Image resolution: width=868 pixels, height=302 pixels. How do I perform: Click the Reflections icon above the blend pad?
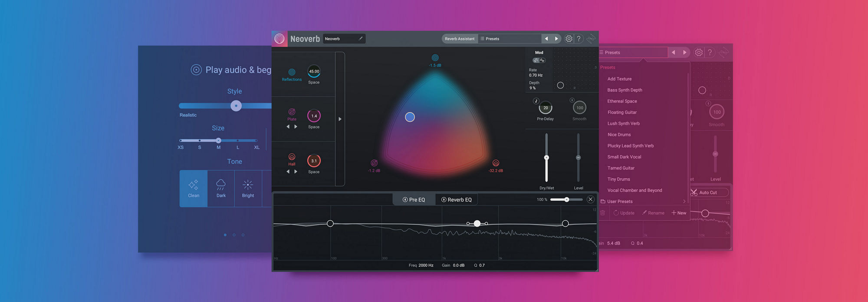click(435, 58)
